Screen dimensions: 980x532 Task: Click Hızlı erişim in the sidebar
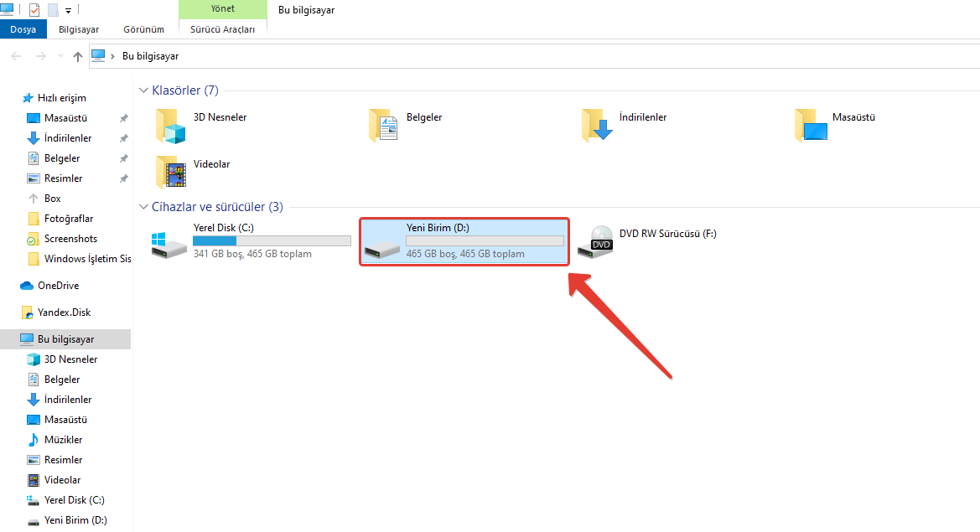(x=61, y=98)
